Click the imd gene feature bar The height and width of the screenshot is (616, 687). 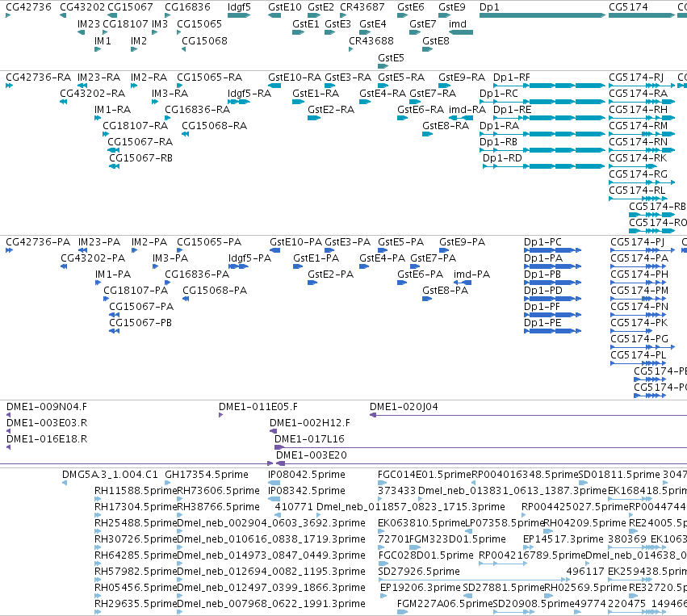[461, 32]
